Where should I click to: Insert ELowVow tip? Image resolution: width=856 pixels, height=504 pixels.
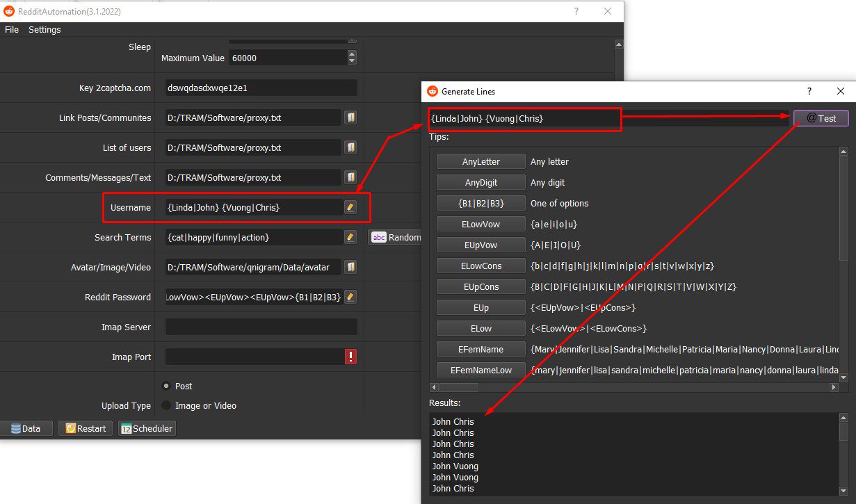[x=481, y=224]
